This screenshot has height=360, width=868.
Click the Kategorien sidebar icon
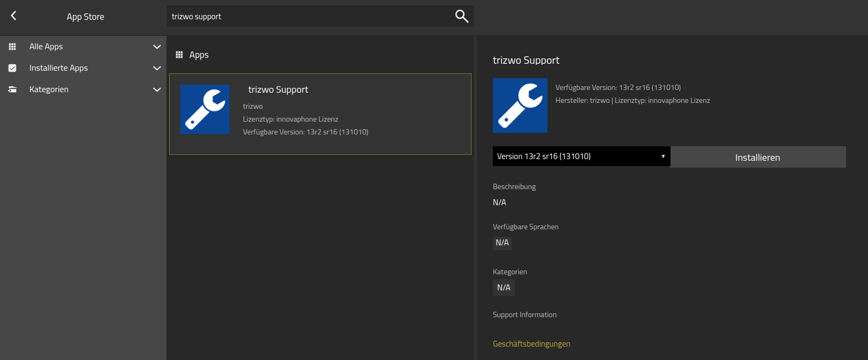coord(12,89)
